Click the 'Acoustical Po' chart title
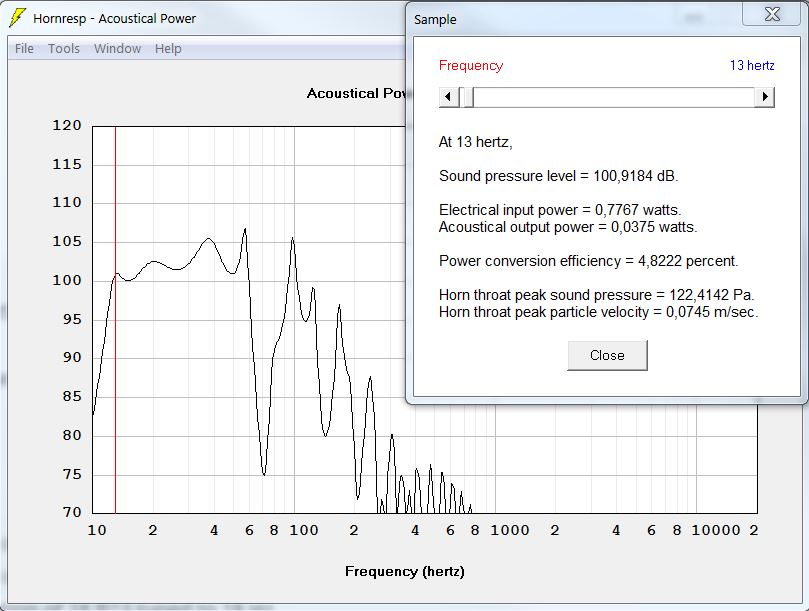809x611 pixels. click(x=356, y=93)
